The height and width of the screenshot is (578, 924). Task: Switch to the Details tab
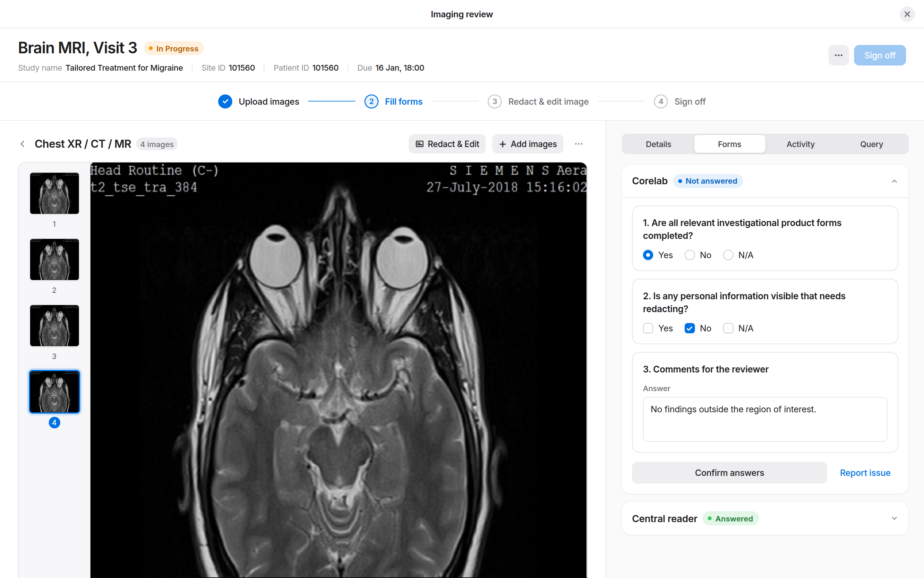[x=658, y=144]
